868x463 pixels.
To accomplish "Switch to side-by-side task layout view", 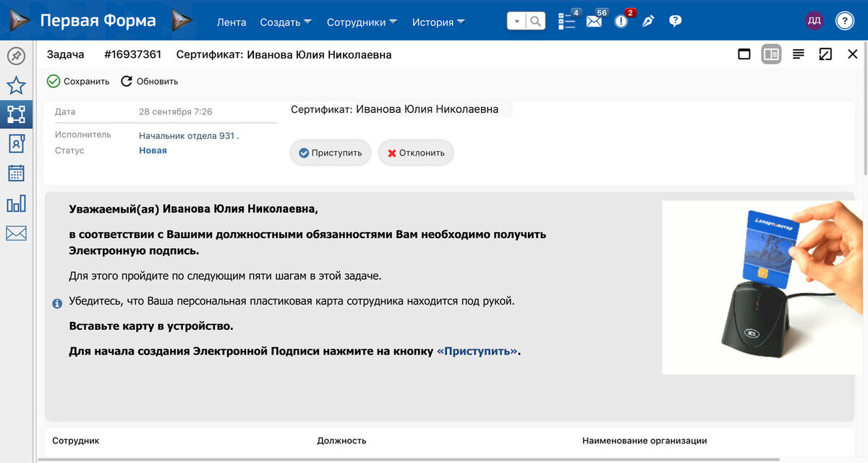I will pyautogui.click(x=771, y=54).
